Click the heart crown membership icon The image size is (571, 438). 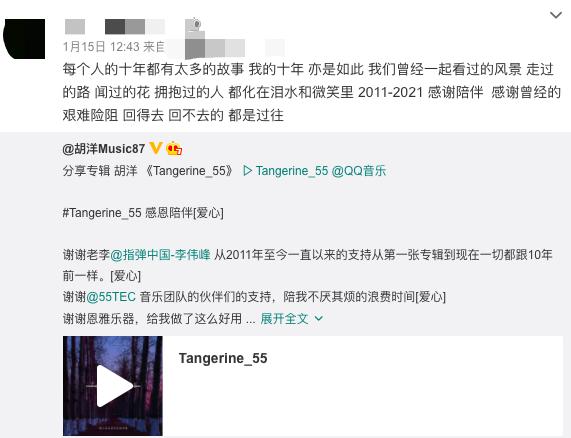[x=174, y=148]
